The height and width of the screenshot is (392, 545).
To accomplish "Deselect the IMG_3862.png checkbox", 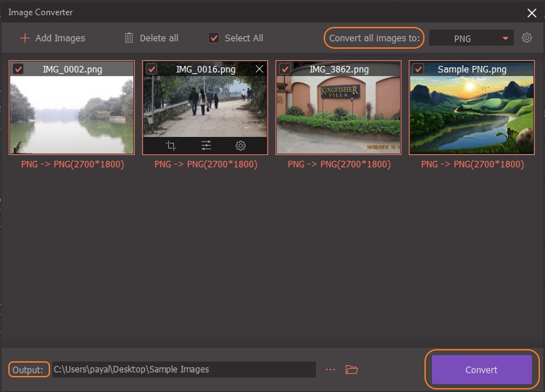I will (x=285, y=69).
